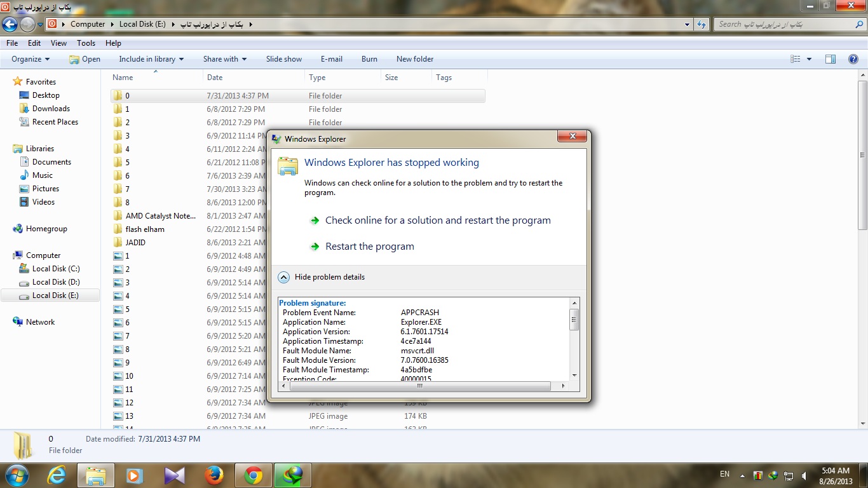The width and height of the screenshot is (868, 488).
Task: Open Videos library
Action: coord(43,202)
